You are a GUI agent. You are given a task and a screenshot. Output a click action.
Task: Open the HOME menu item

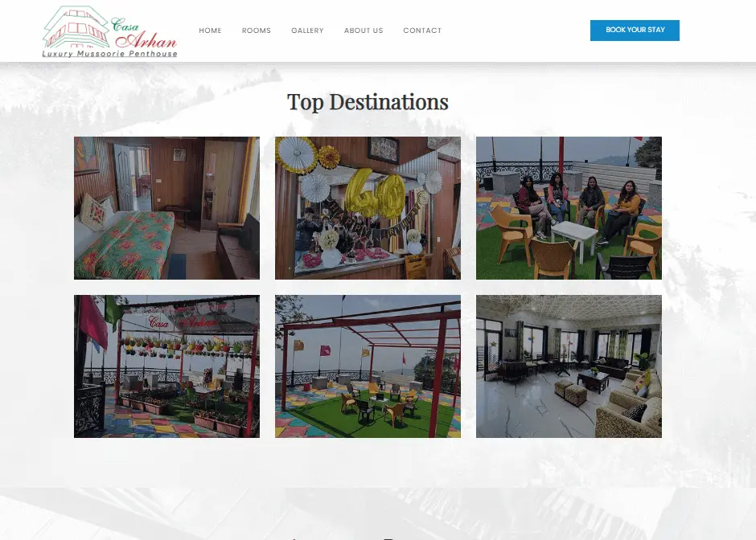click(210, 31)
